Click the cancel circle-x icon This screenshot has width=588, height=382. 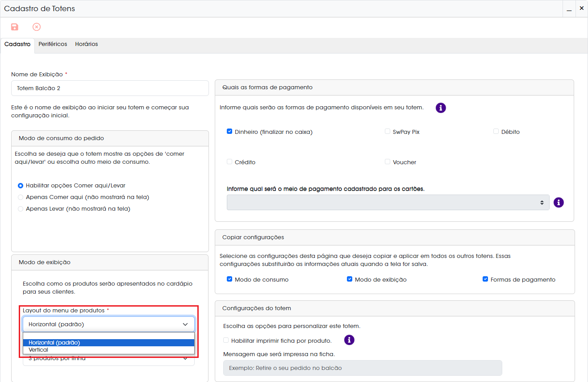(37, 27)
